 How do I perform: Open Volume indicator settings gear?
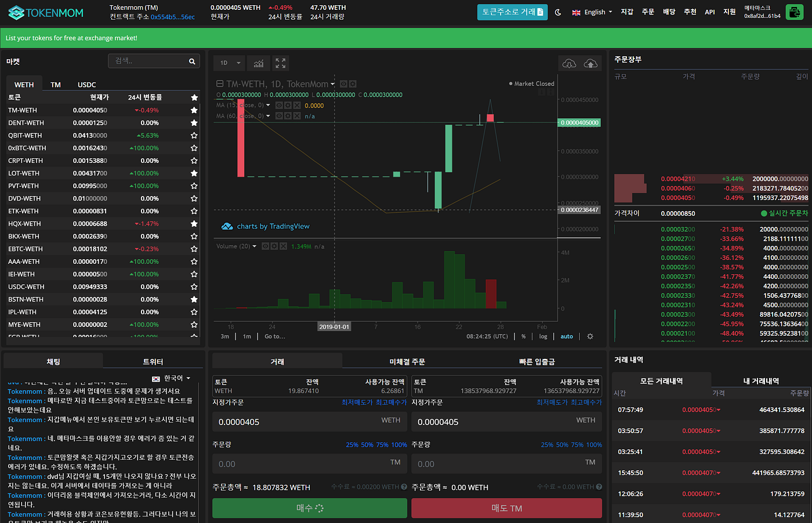tap(274, 246)
